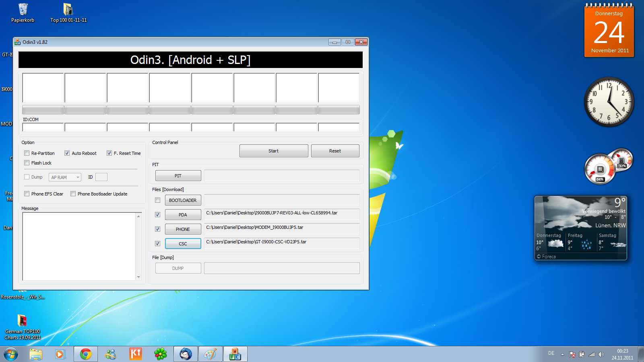Click the MODEM_I9000BUJP5.tar path field

coord(282,229)
